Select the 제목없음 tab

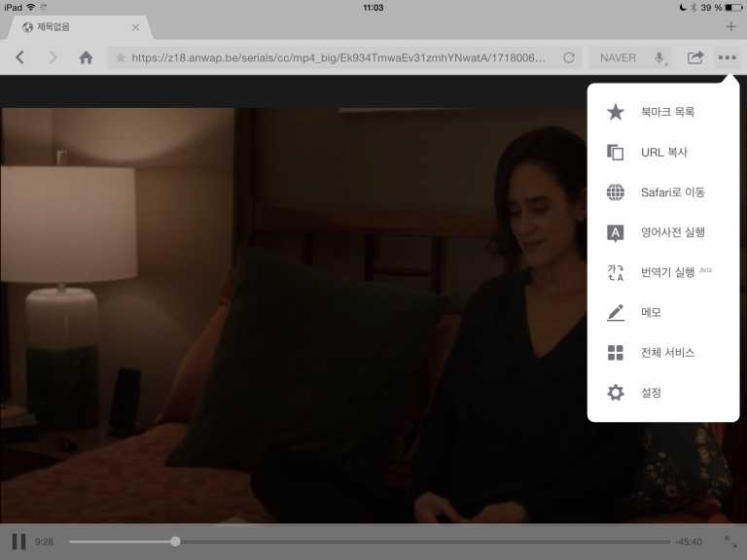(80, 27)
